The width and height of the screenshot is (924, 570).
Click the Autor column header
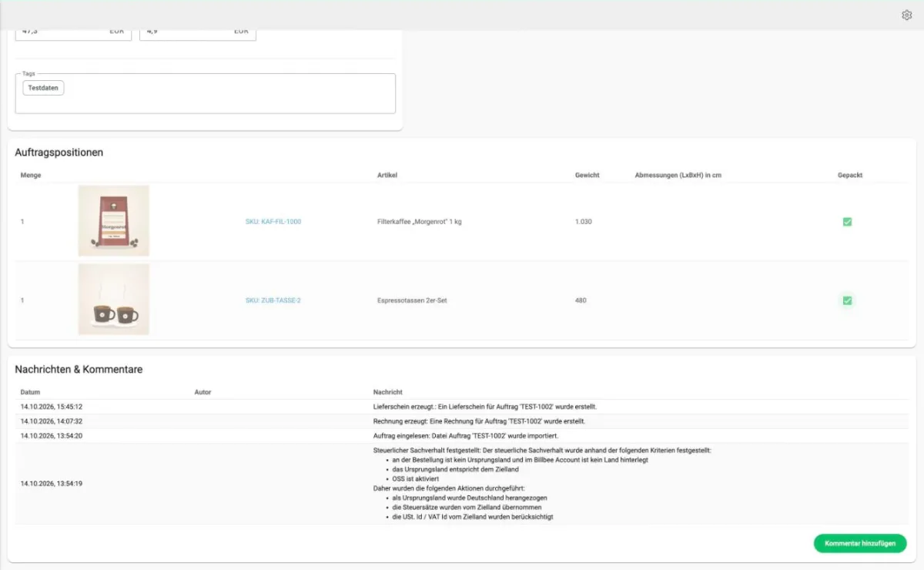pyautogui.click(x=203, y=392)
